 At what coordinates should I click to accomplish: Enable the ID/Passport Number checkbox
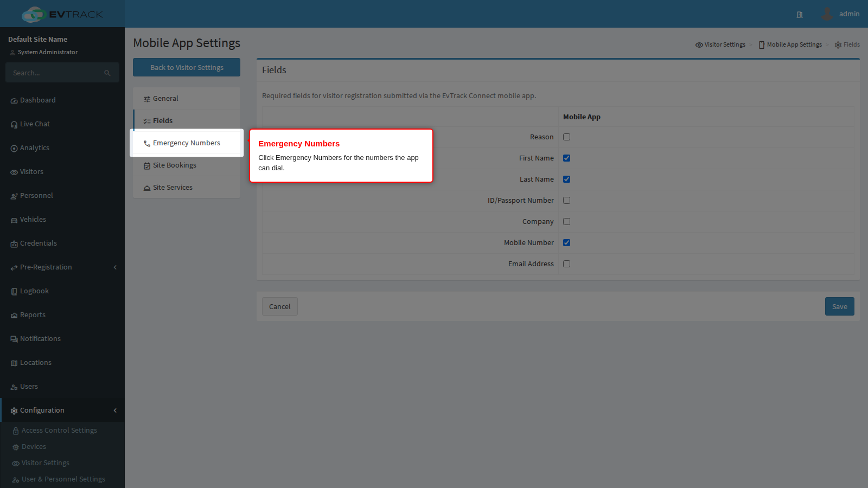tap(566, 201)
